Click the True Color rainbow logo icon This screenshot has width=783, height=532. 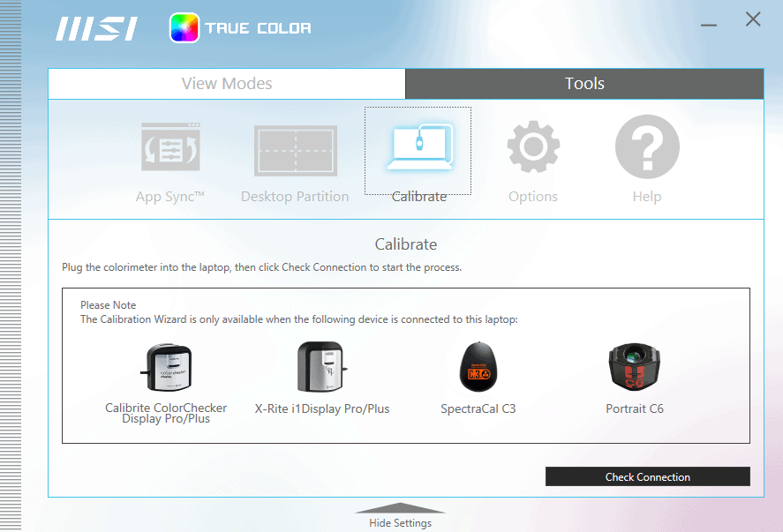coord(184,28)
